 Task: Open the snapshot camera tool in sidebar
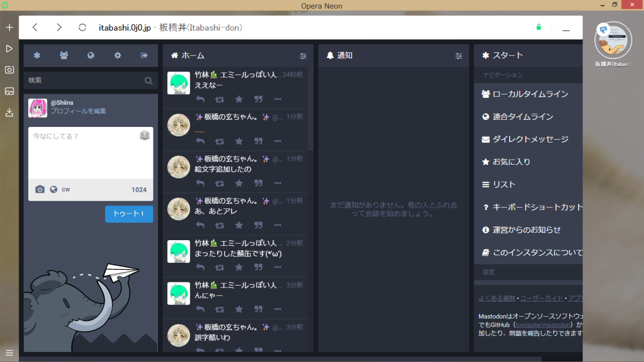[x=9, y=70]
